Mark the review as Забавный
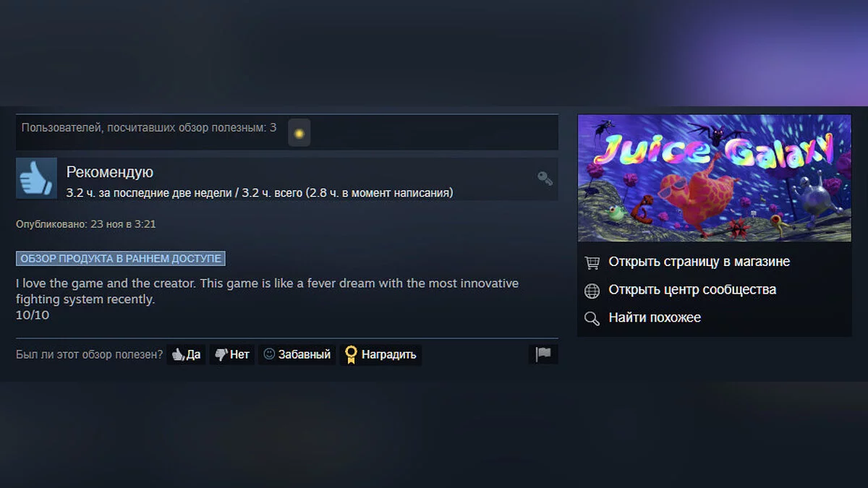This screenshot has width=868, height=488. [x=297, y=354]
